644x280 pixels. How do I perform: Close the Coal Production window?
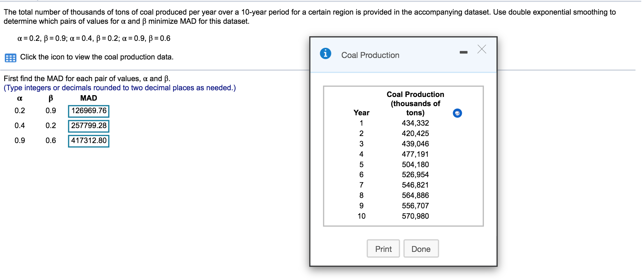tap(481, 49)
